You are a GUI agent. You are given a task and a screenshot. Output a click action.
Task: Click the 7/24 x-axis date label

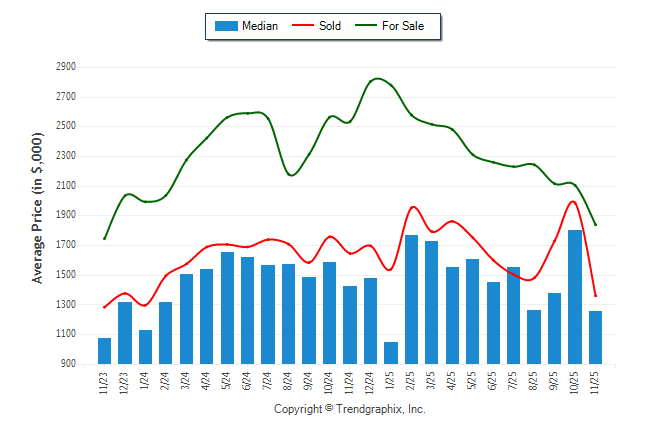point(268,384)
